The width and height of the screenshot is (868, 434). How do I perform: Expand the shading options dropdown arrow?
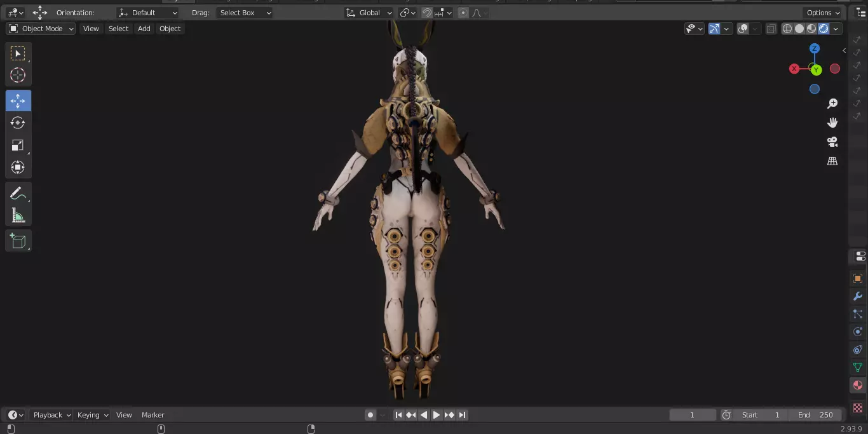click(836, 29)
